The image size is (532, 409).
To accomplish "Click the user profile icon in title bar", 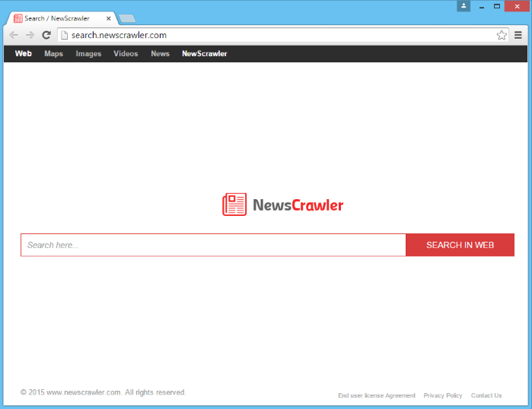I will 464,6.
